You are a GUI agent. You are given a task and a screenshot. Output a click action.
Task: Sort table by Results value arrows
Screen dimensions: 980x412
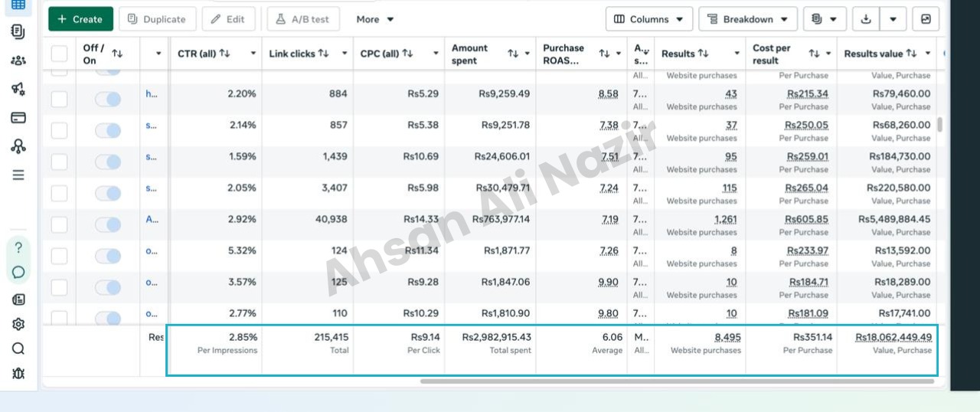point(911,54)
